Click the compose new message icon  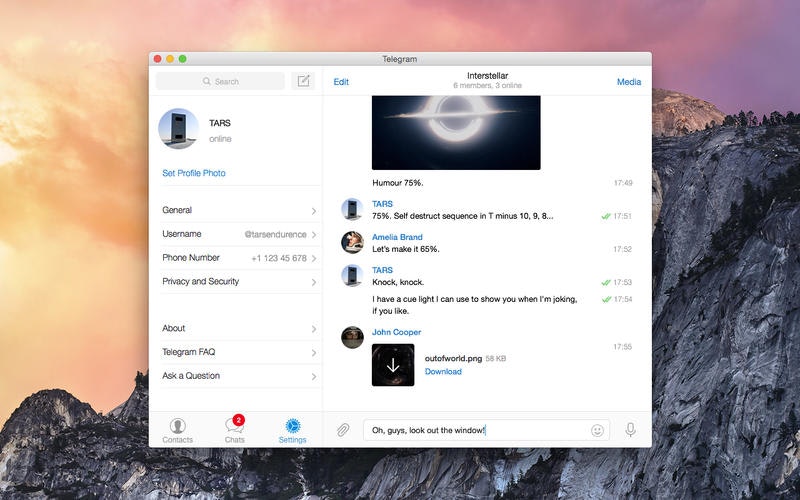303,81
